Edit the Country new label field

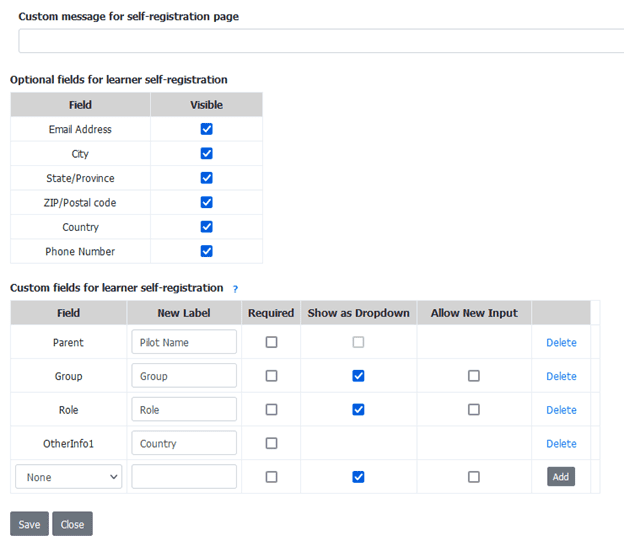point(184,443)
